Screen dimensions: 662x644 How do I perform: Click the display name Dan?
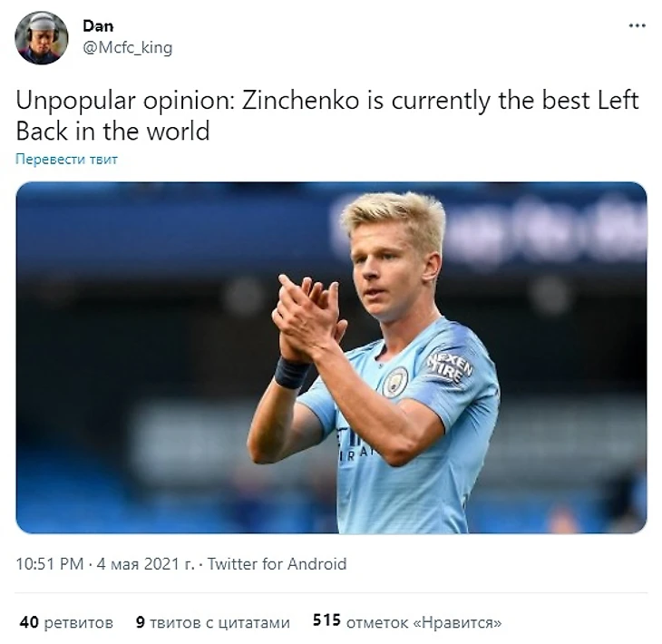click(x=98, y=26)
